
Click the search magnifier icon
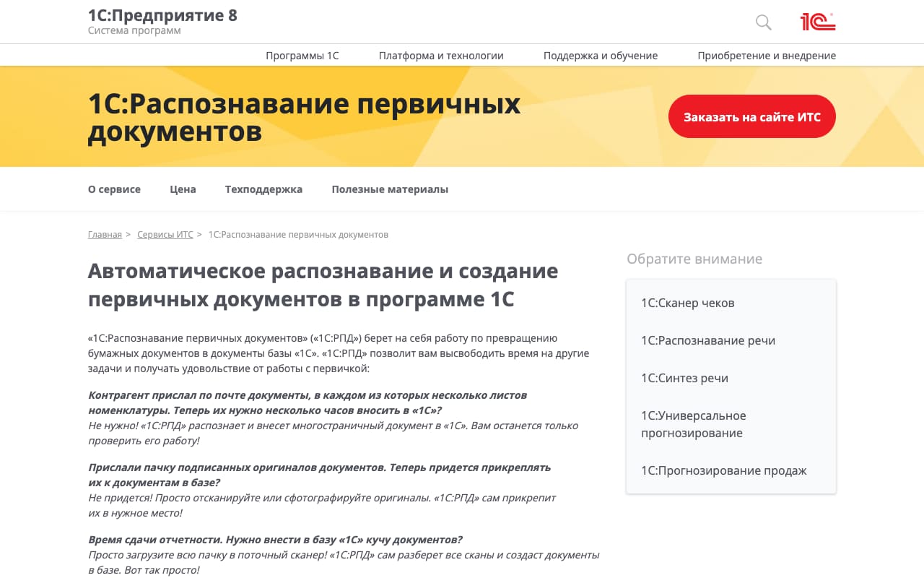point(763,22)
